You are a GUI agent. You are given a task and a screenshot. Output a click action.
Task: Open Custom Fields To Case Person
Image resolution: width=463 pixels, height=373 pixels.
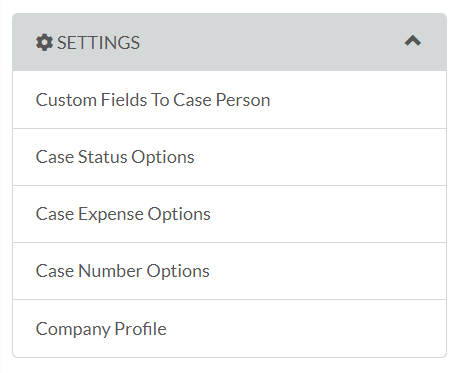pyautogui.click(x=229, y=100)
